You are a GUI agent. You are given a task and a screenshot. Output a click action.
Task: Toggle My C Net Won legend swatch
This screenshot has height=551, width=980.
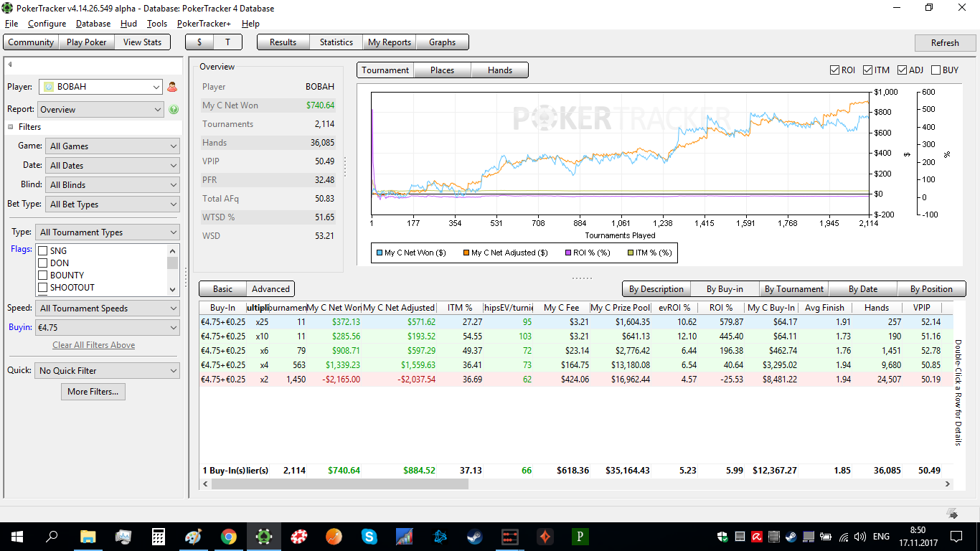379,253
